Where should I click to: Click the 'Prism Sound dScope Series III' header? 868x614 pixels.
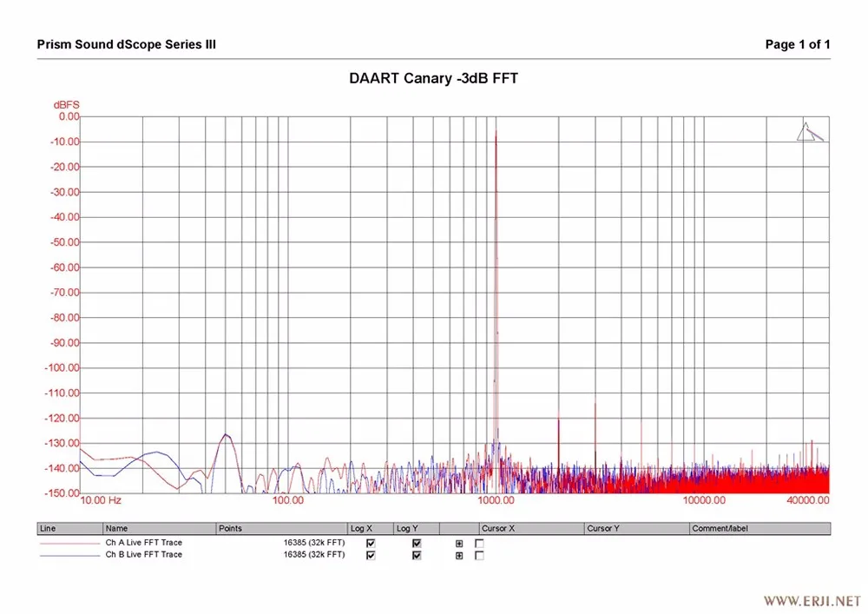click(126, 44)
